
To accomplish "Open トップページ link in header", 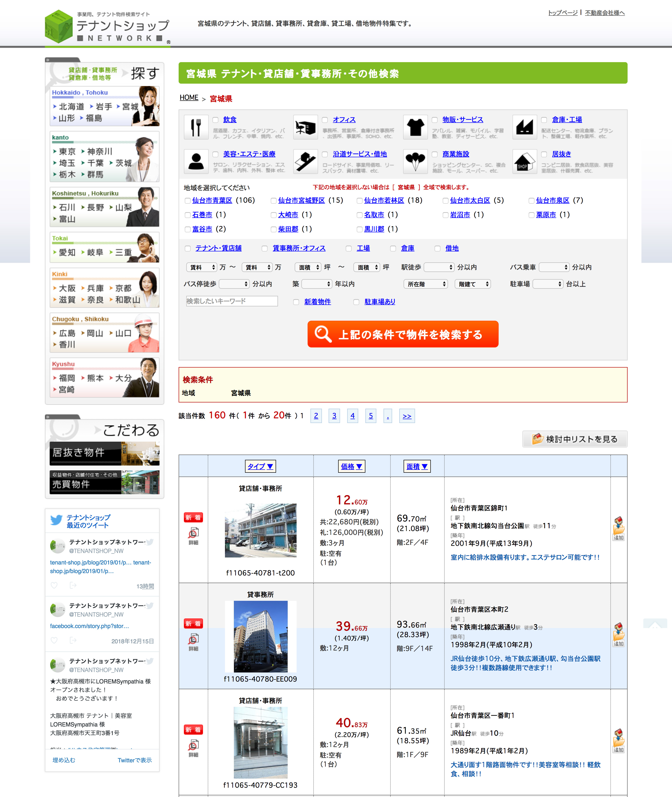I will [x=563, y=13].
